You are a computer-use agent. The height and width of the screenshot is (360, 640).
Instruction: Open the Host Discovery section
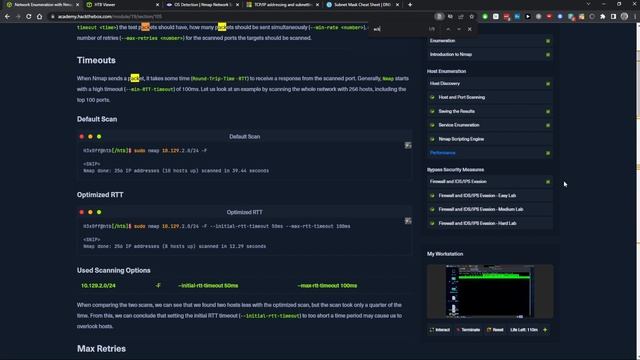pyautogui.click(x=490, y=84)
